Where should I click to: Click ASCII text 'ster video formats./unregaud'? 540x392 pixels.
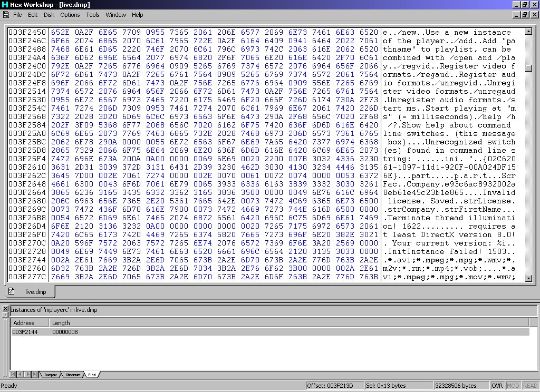coord(449,91)
